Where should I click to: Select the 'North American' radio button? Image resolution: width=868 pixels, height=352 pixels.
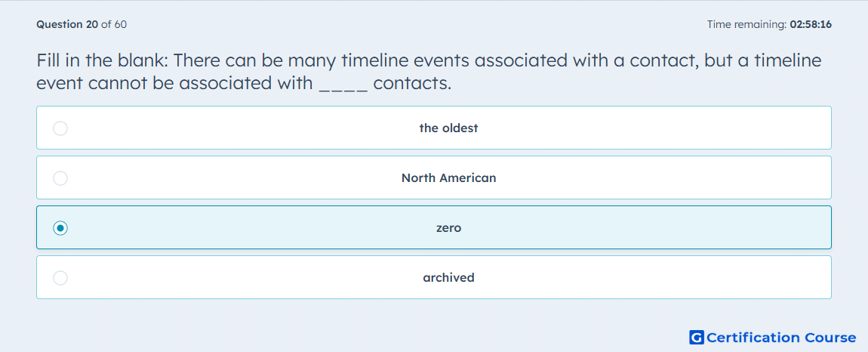60,178
